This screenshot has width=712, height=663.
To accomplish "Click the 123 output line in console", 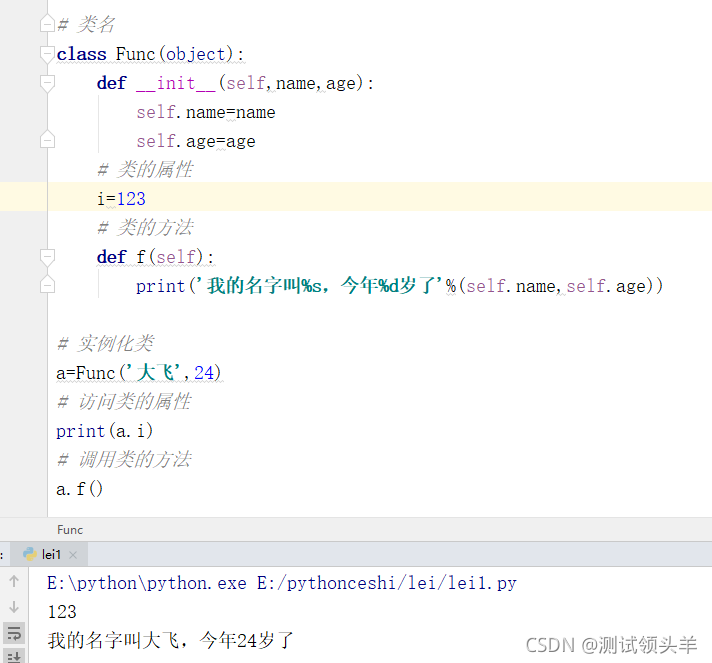I will (x=62, y=612).
